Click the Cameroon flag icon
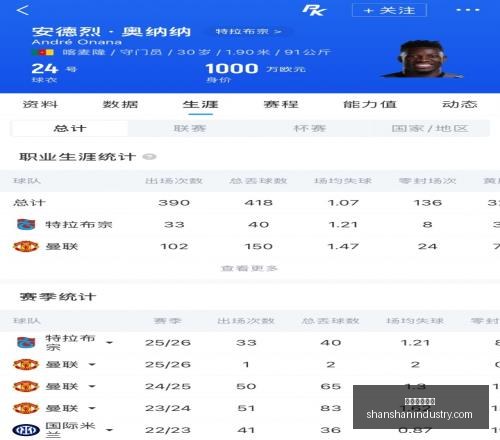Image resolution: width=500 pixels, height=440 pixels. pyautogui.click(x=43, y=52)
